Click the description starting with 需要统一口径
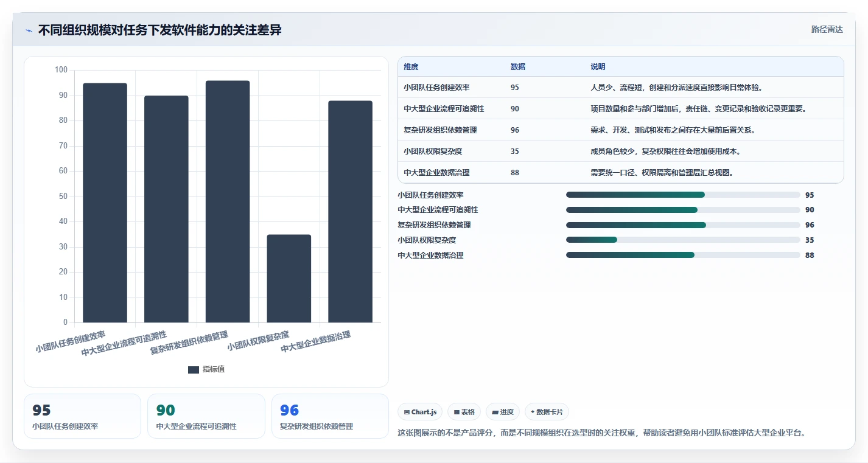868x463 pixels. click(662, 173)
